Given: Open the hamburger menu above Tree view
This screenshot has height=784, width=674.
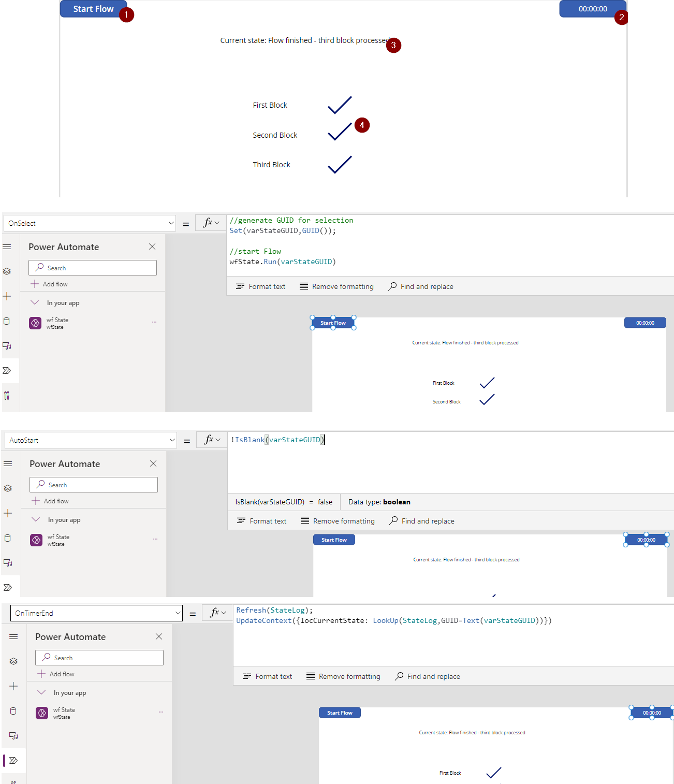Looking at the screenshot, I should [x=7, y=246].
